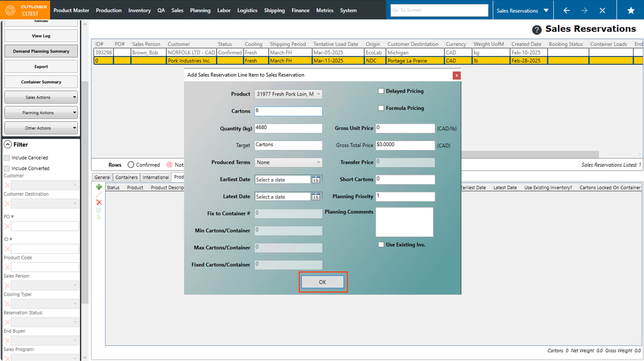Click the Gross Unit Price field
This screenshot has width=644, height=361.
click(x=405, y=128)
